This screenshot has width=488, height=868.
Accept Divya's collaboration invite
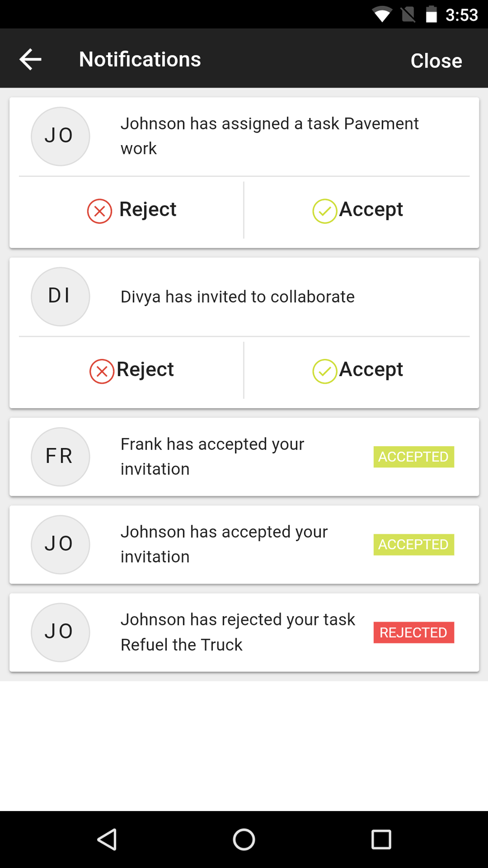pos(358,370)
